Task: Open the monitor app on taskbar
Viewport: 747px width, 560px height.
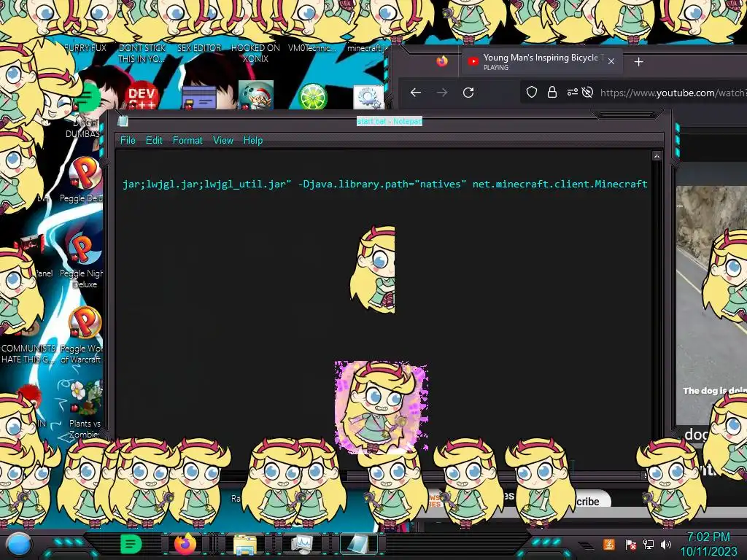Action: point(301,544)
